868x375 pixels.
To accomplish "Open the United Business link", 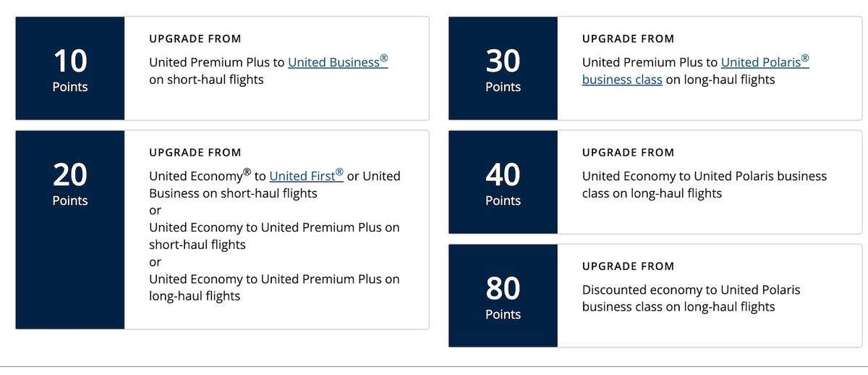I will pos(338,62).
